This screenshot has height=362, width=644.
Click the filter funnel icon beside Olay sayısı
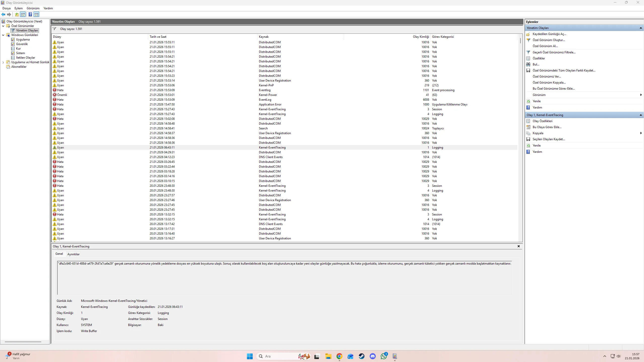[x=54, y=29]
